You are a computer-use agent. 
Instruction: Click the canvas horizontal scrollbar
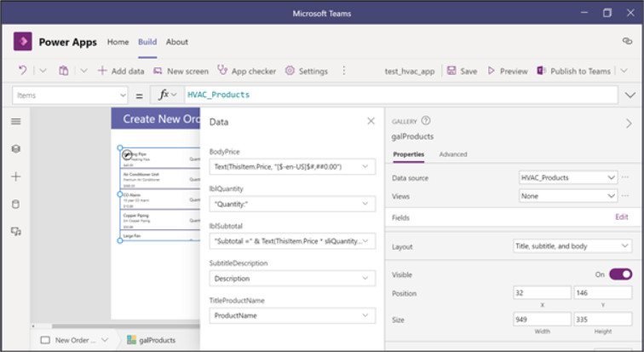(x=126, y=326)
